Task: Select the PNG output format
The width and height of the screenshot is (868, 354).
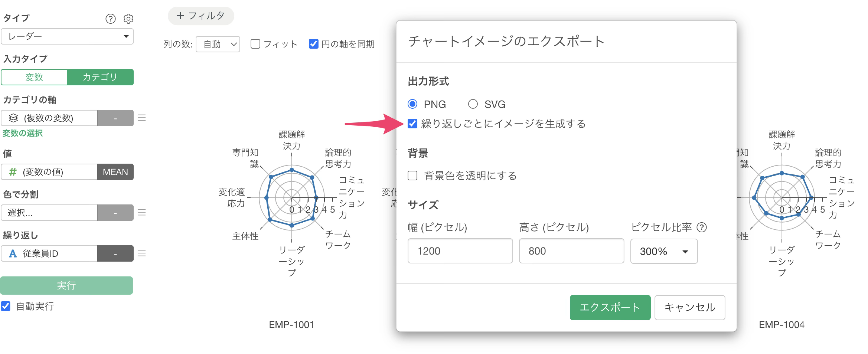Action: point(413,104)
